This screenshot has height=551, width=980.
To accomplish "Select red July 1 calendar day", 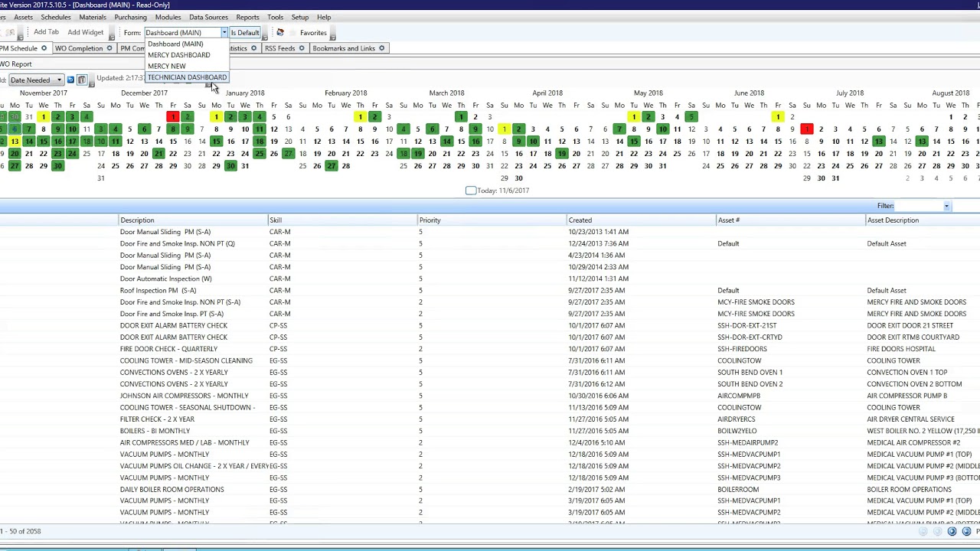I will (806, 129).
